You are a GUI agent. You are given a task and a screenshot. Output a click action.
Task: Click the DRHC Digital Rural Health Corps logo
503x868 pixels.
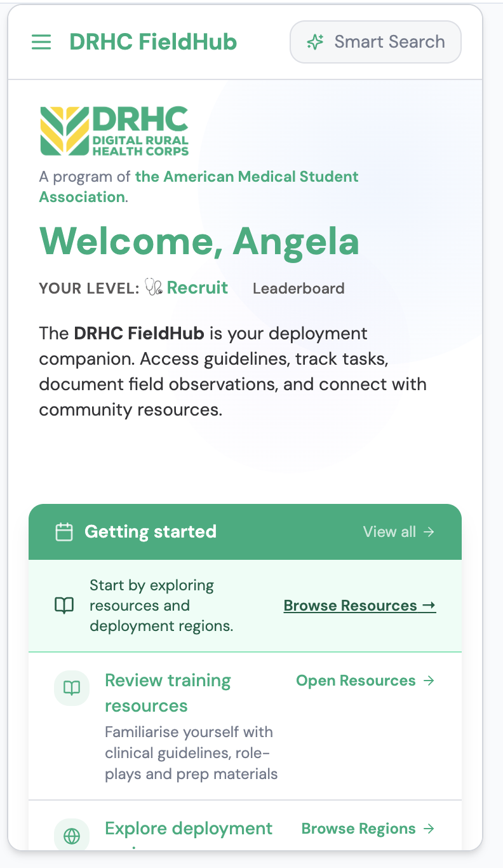tap(114, 131)
